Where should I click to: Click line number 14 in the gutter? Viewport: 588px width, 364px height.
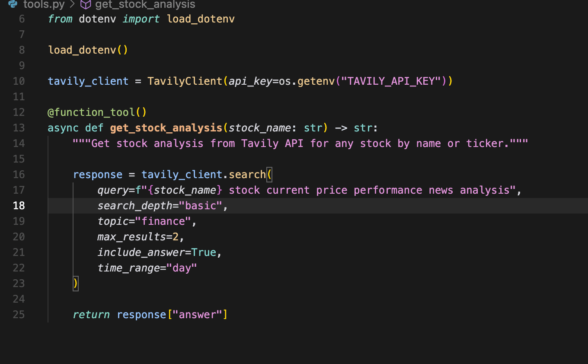[19, 144]
